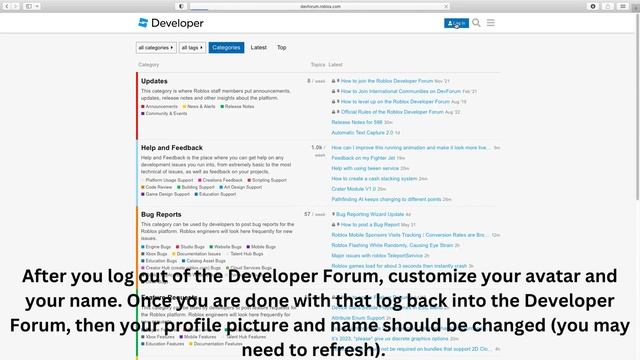Click the privacy shield icon beside the address bar
640x360 pixels.
coord(181,6)
